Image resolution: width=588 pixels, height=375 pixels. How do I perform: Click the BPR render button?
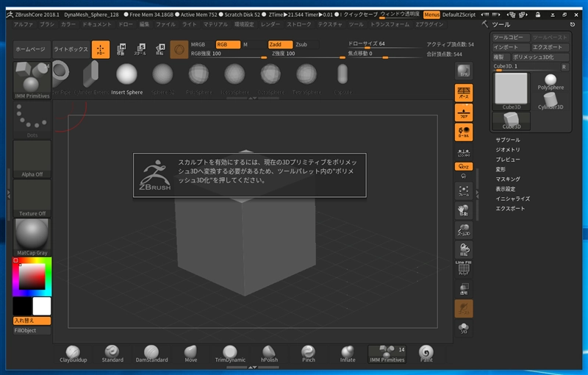tap(464, 71)
